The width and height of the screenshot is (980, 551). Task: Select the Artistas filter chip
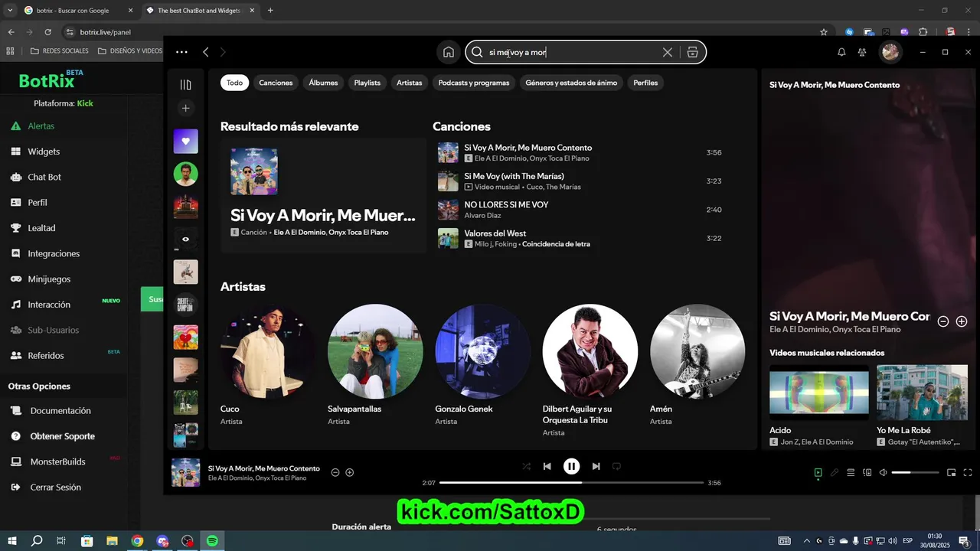tap(409, 83)
